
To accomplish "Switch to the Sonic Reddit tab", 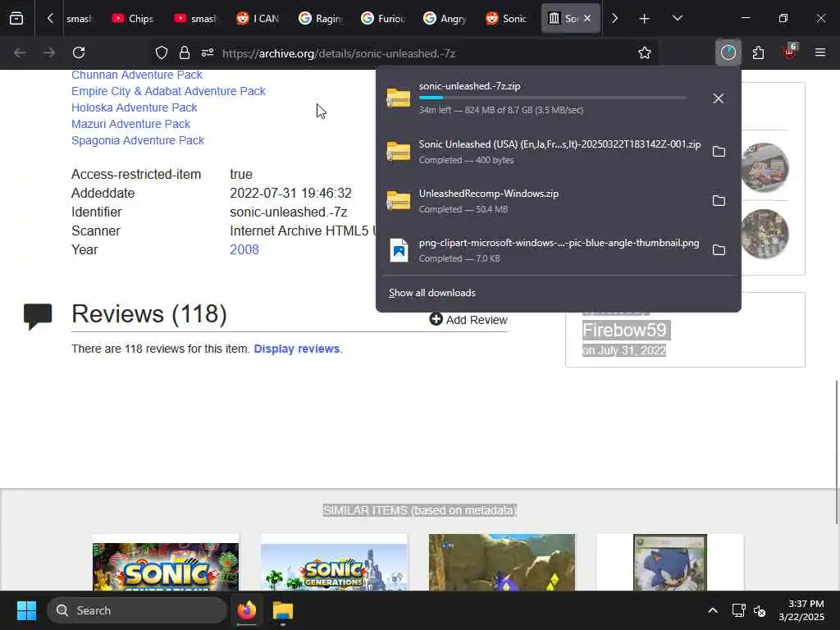I will (507, 19).
